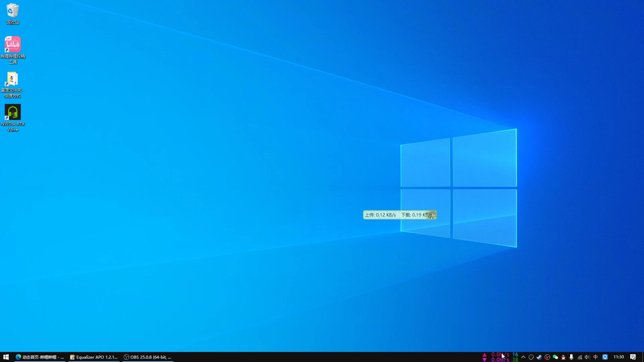Viewport: 644px width, 362px height.
Task: Open the Start menu
Action: 6,357
